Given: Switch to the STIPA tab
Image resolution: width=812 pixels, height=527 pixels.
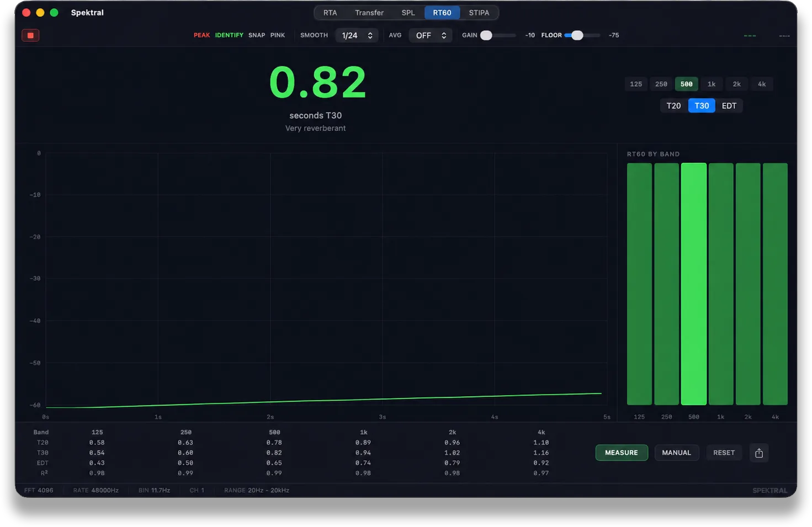Looking at the screenshot, I should tap(479, 13).
